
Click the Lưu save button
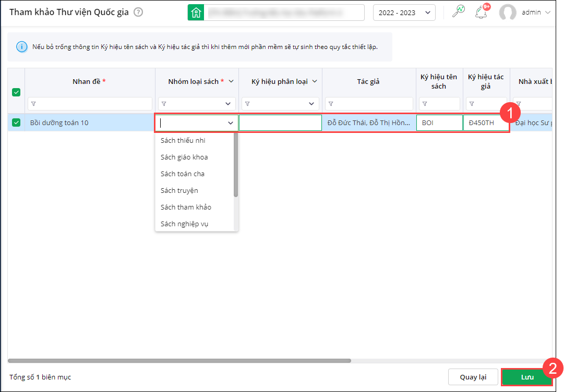pos(526,377)
